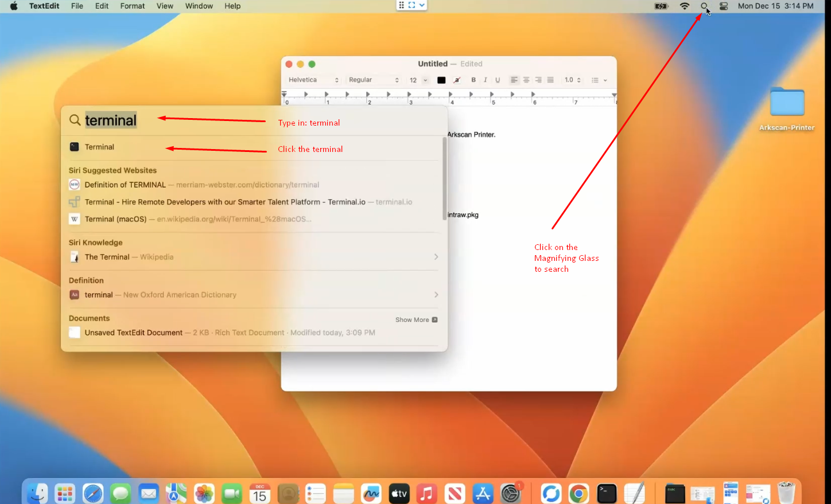This screenshot has height=504, width=831.
Task: Open the list bullets and numbering dropdown
Action: (x=599, y=80)
